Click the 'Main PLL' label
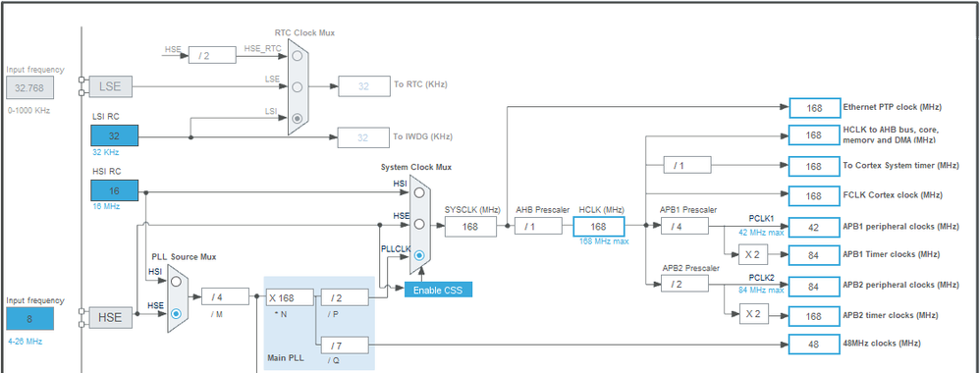Viewport: 980px width, 373px height. point(285,358)
